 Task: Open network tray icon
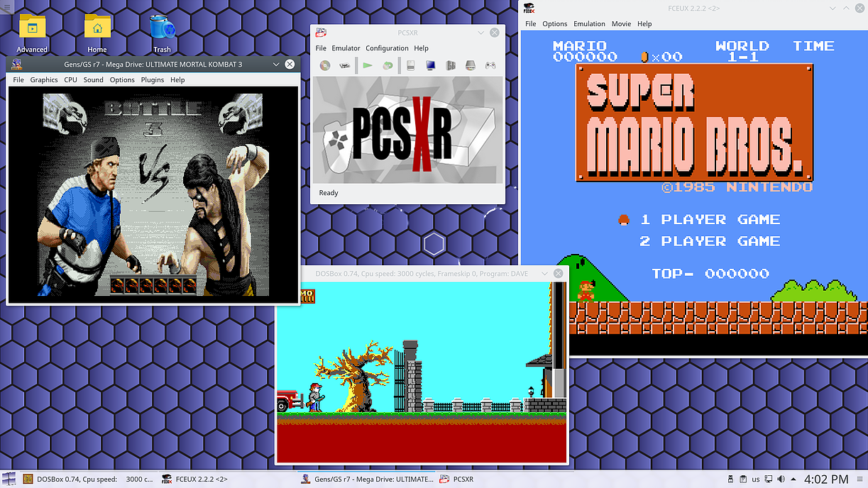coord(769,479)
